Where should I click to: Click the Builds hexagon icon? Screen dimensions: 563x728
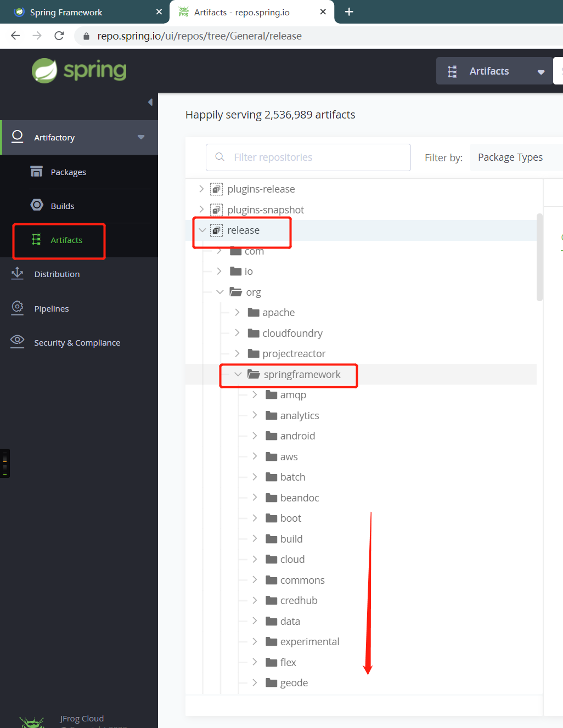pos(37,205)
